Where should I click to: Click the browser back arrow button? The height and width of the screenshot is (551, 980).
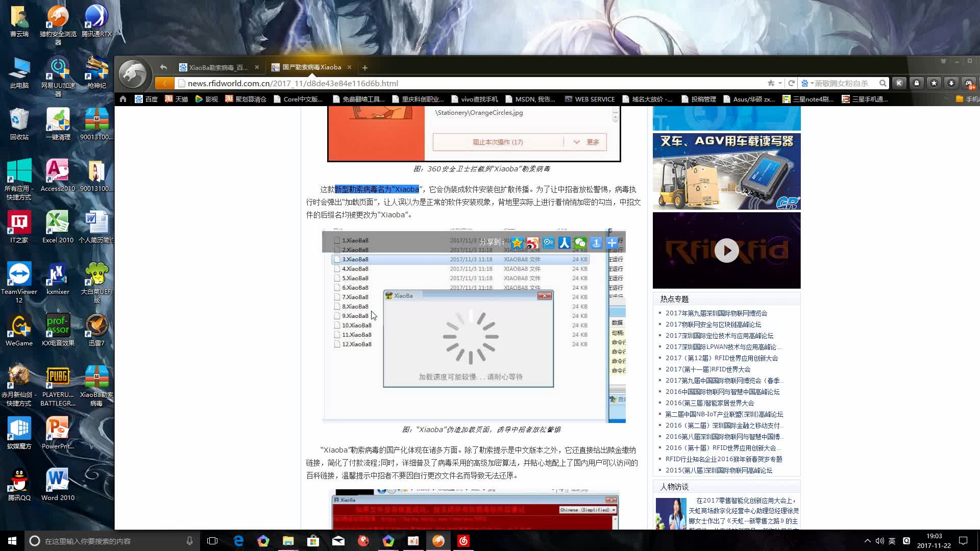[164, 83]
